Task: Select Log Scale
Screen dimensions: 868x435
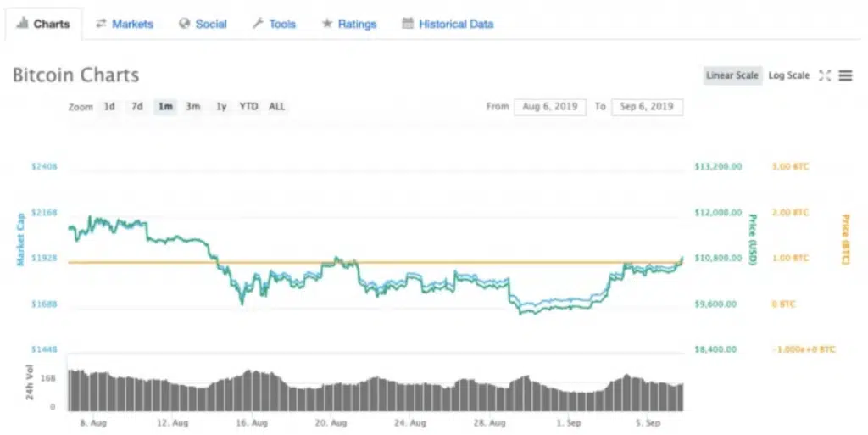Action: [789, 75]
